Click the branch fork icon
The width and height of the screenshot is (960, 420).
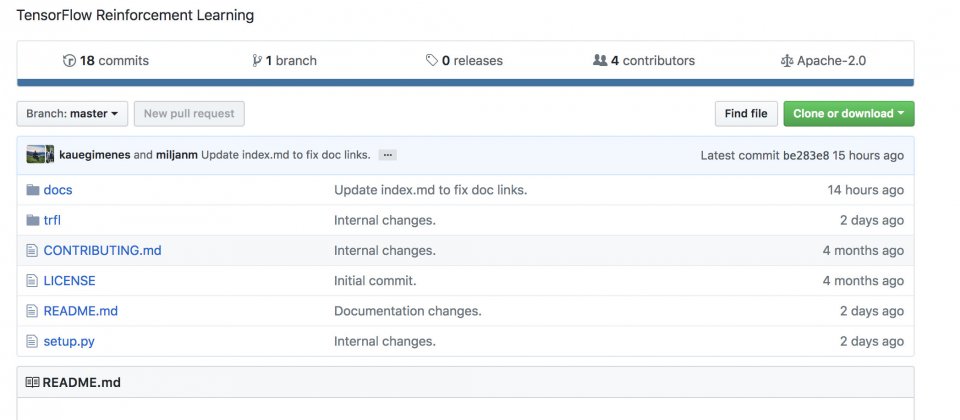(257, 61)
